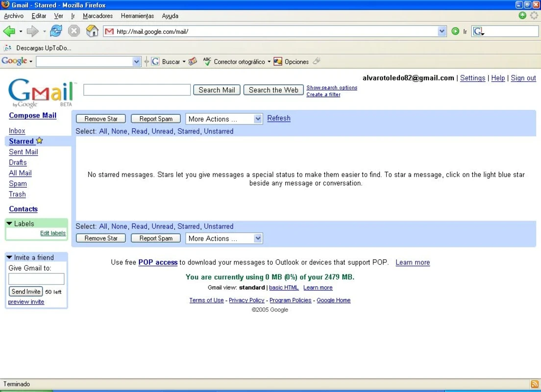Open Sent Mail folder
541x392 pixels.
(x=24, y=152)
